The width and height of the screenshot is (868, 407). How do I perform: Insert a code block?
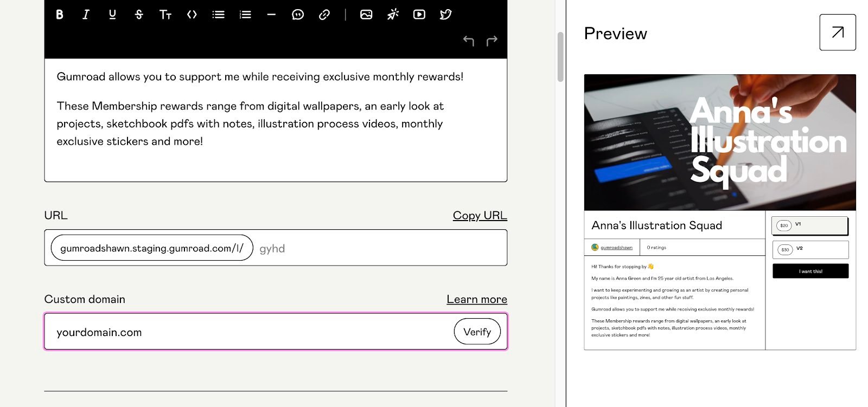click(192, 15)
